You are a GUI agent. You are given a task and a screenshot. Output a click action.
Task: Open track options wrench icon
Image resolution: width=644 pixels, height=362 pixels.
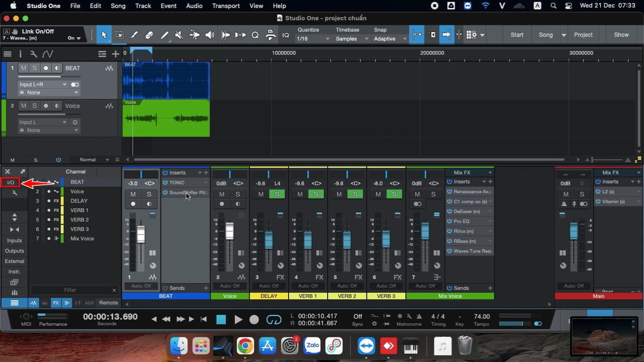tap(33, 54)
